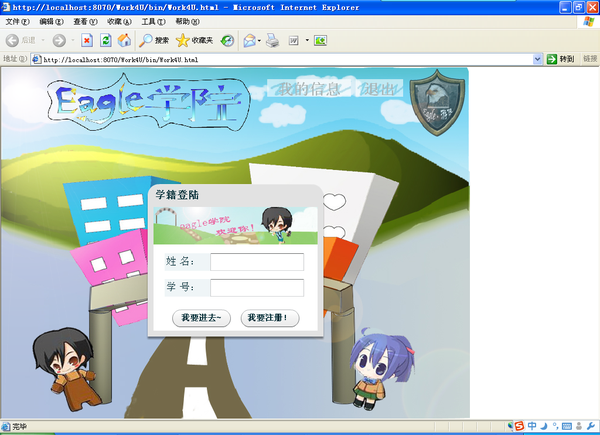Click the 我要注册! register button
The height and width of the screenshot is (435, 600).
(268, 318)
